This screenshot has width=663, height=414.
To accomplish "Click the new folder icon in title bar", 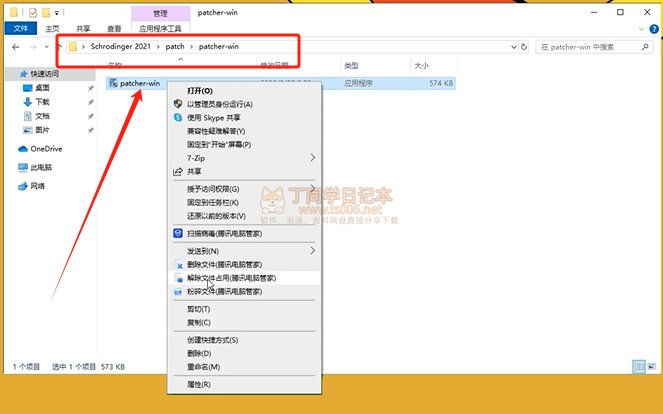I will (x=45, y=13).
